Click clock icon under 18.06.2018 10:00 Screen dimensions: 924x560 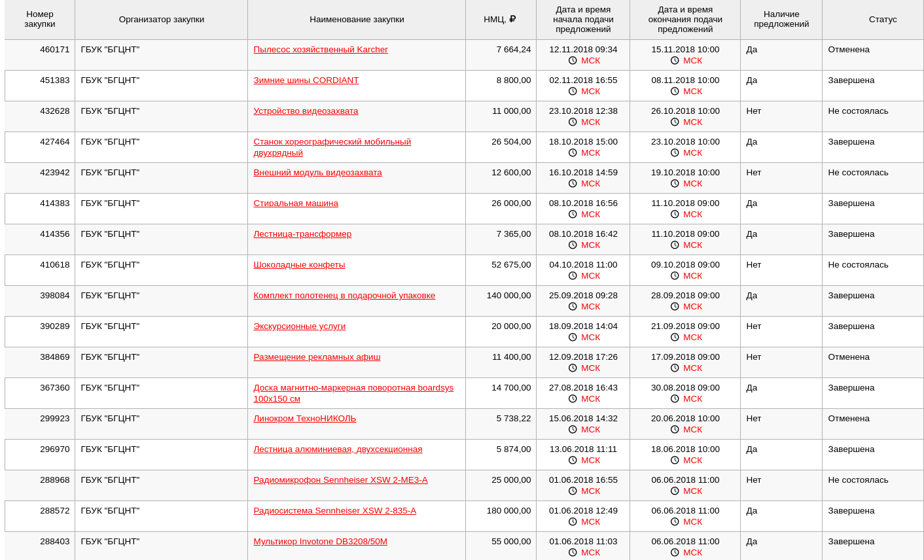(x=675, y=460)
